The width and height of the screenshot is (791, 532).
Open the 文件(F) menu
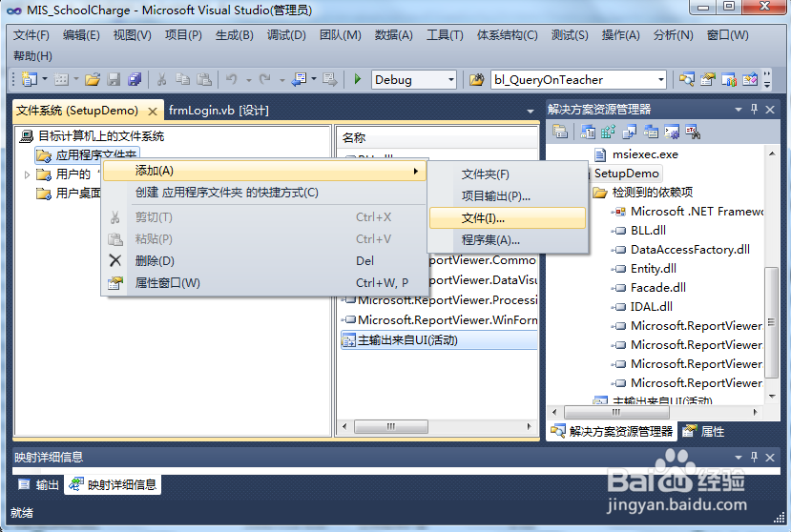31,34
